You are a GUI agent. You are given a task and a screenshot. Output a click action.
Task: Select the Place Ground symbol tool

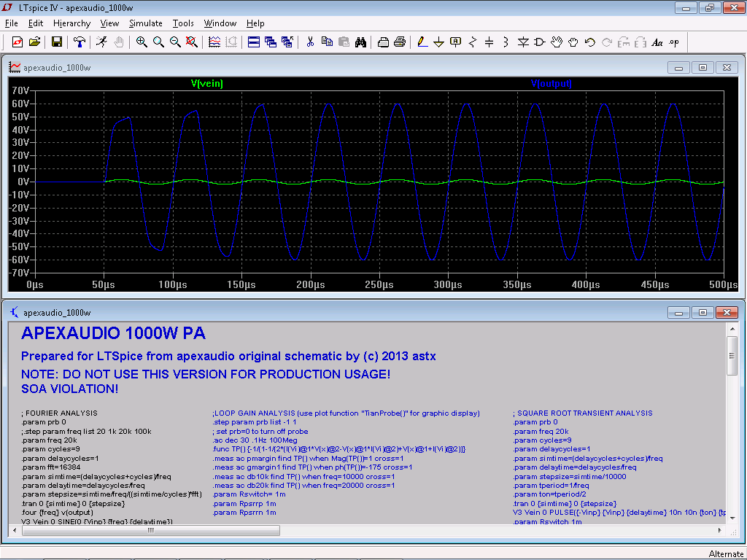(438, 42)
